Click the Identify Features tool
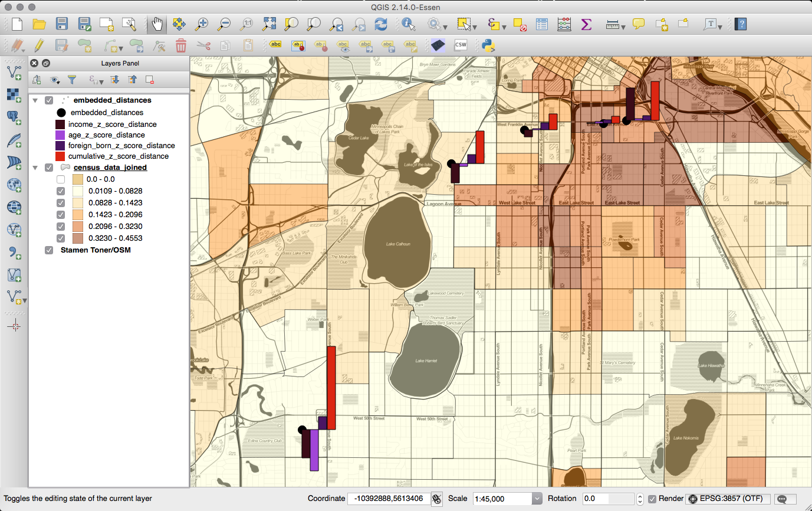 coord(408,24)
